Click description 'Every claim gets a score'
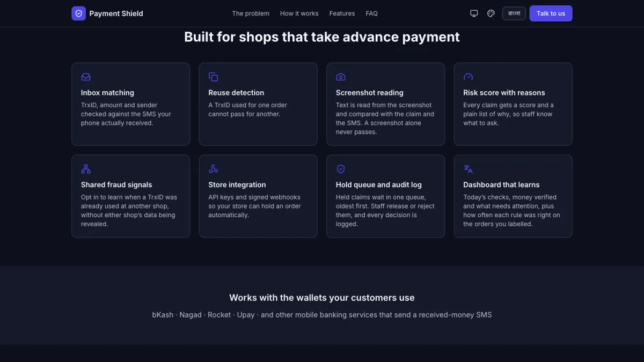 click(508, 114)
